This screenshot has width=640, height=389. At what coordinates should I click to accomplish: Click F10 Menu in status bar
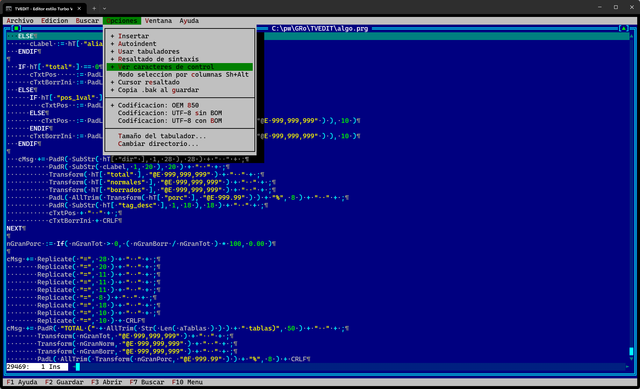[187, 382]
